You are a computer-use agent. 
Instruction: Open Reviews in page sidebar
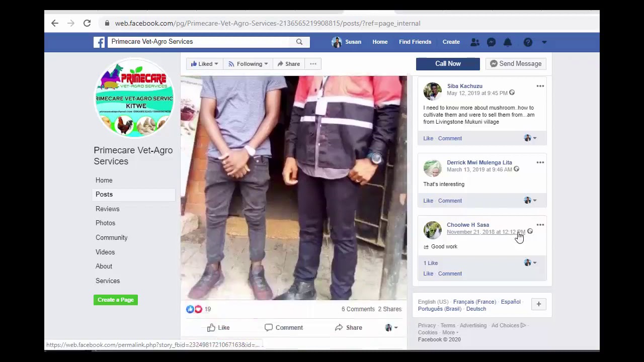pos(108,209)
